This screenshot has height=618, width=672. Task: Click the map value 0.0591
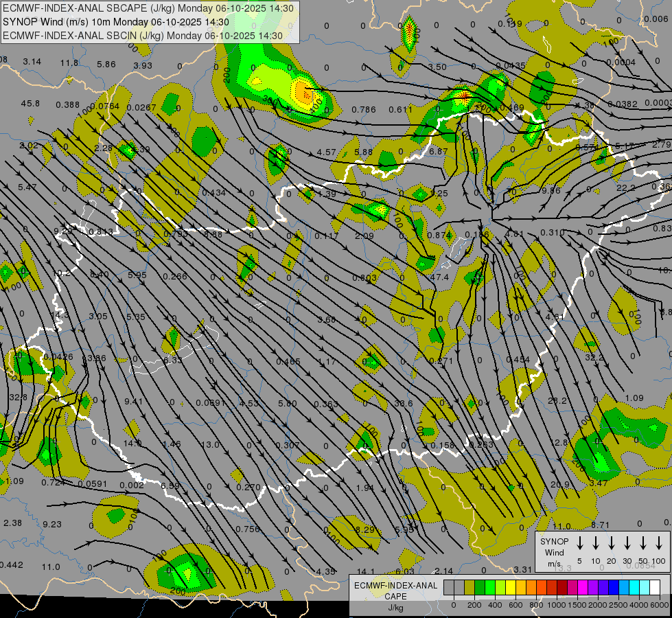pos(93,484)
